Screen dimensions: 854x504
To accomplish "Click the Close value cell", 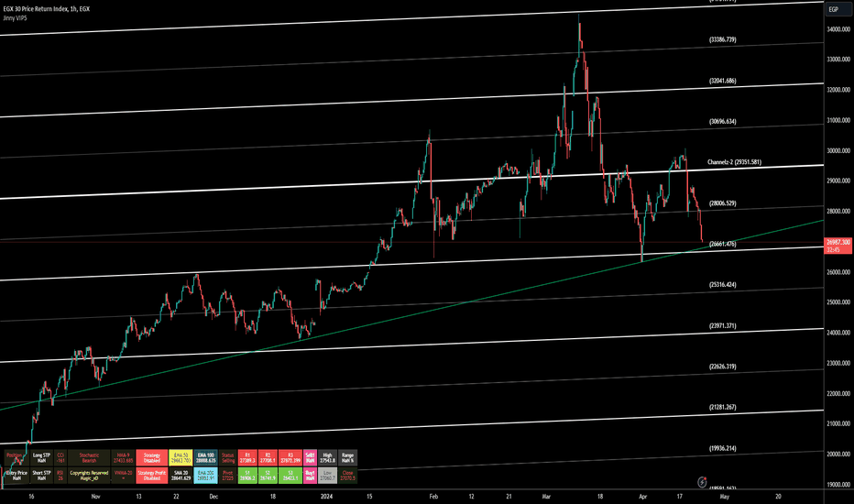I will (347, 476).
